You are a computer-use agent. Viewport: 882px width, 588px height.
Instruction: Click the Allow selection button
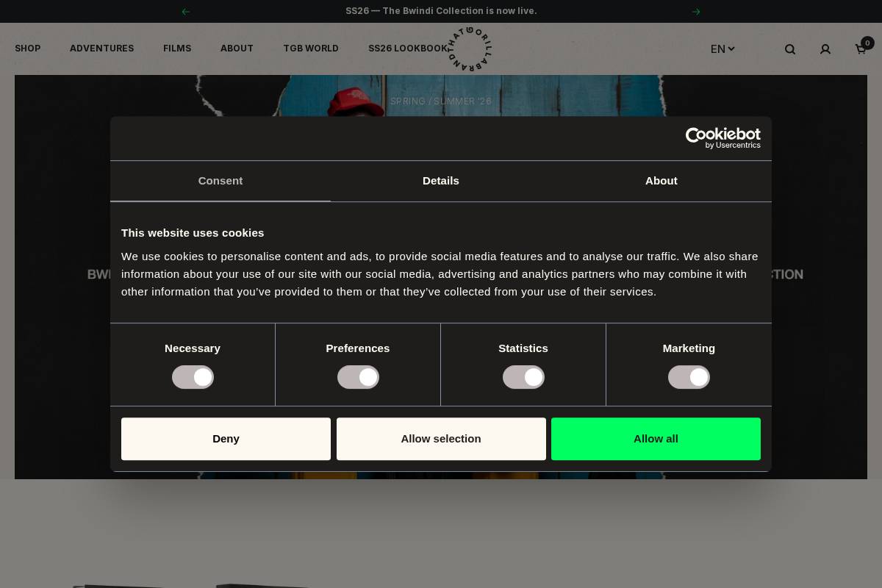pos(441,439)
